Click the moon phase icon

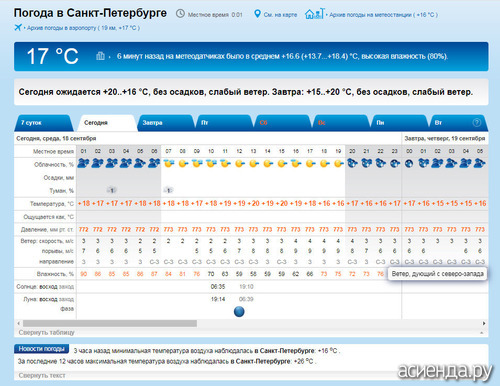[x=239, y=312]
